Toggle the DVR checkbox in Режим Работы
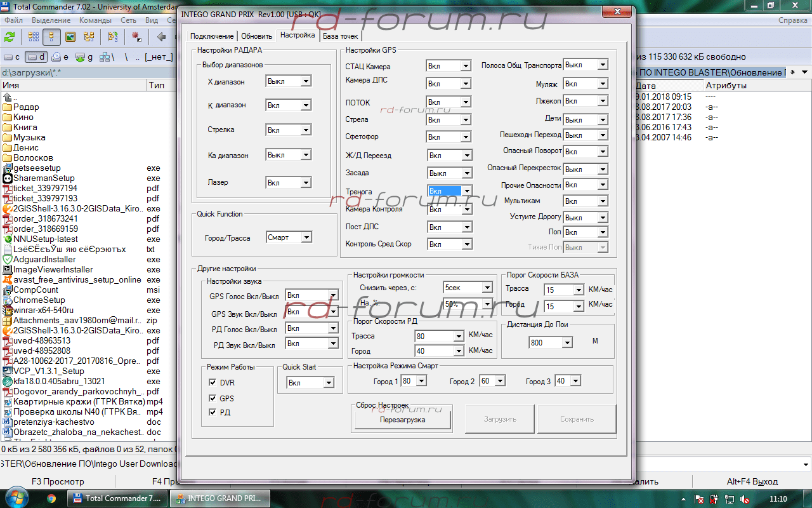Image resolution: width=812 pixels, height=508 pixels. tap(213, 382)
